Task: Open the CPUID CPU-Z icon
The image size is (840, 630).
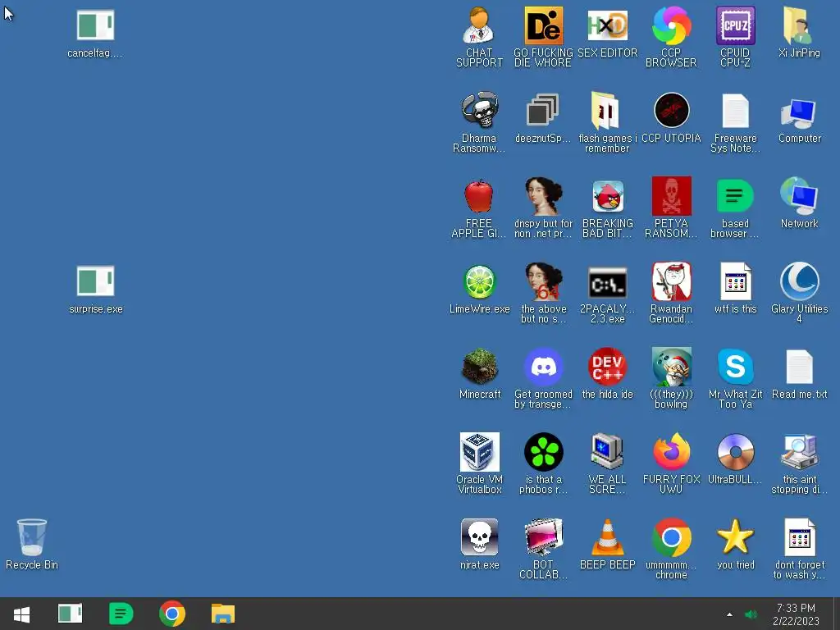Action: (x=736, y=25)
